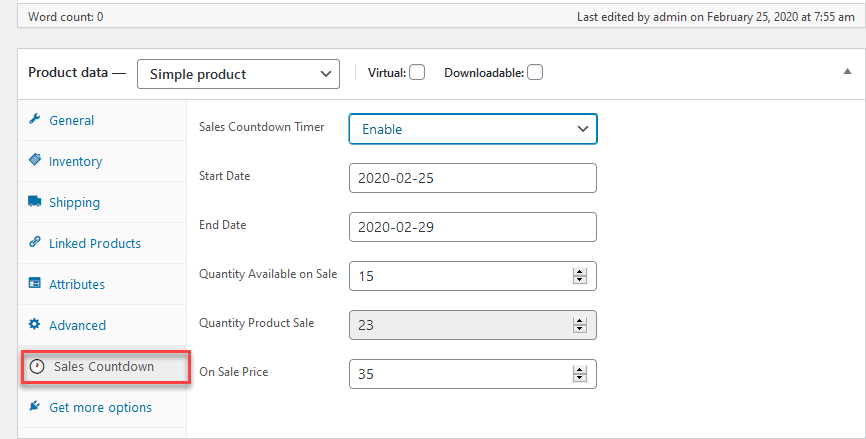Click the Start Date field
Screen dimensions: 866x439
pos(472,178)
